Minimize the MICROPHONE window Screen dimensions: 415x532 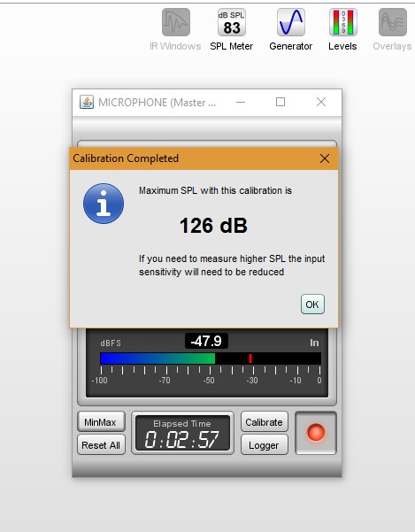click(241, 102)
